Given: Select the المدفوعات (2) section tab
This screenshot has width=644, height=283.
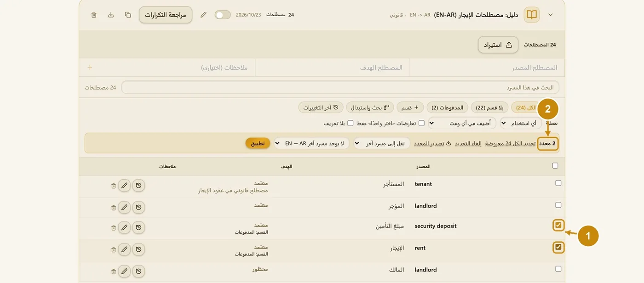Looking at the screenshot, I should click(x=448, y=108).
